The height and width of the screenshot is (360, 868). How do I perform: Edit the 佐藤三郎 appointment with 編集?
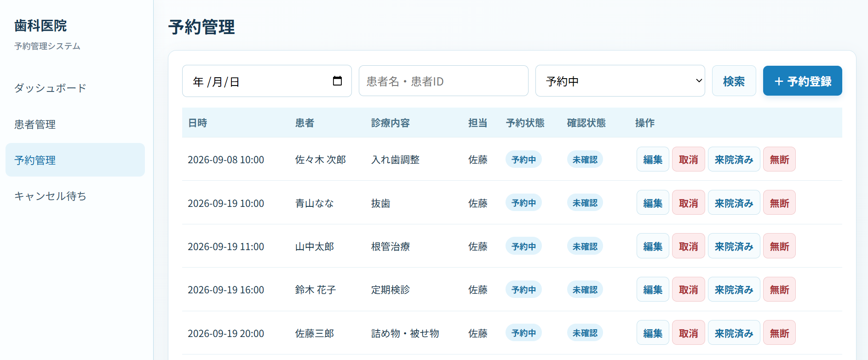click(653, 333)
